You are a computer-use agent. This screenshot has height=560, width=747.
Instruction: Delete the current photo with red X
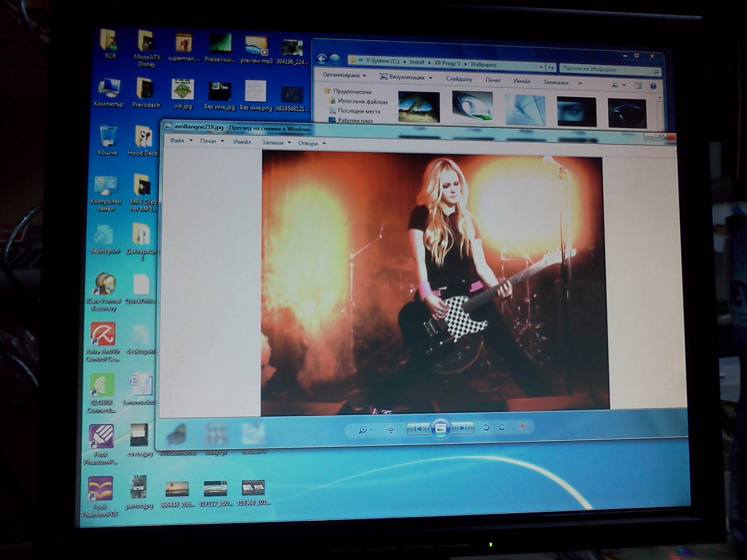(522, 426)
